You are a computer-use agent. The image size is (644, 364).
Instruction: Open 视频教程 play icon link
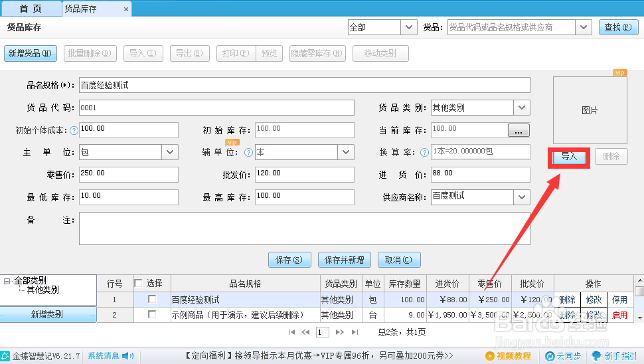[489, 356]
